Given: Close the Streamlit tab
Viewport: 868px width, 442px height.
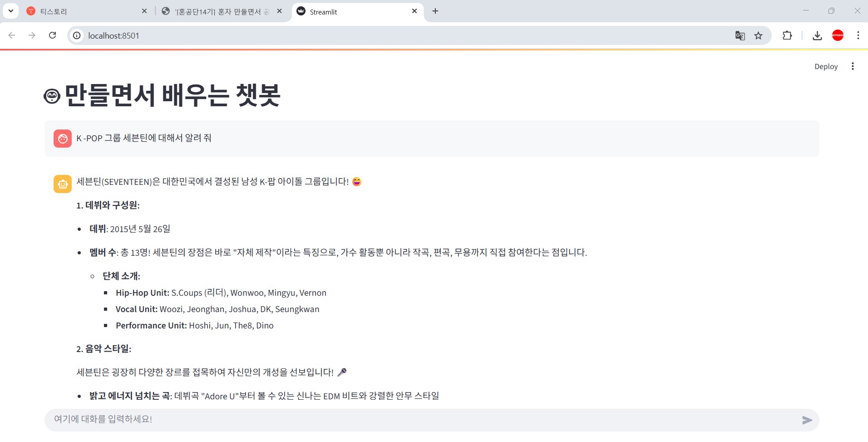Looking at the screenshot, I should (x=414, y=11).
